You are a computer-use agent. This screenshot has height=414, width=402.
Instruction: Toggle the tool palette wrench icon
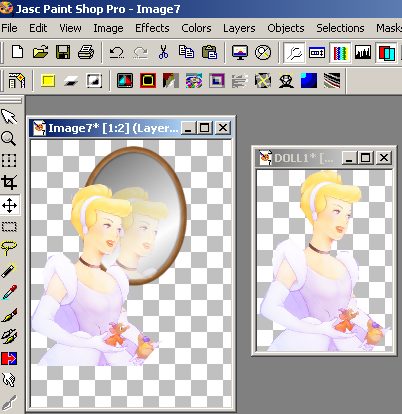[294, 52]
